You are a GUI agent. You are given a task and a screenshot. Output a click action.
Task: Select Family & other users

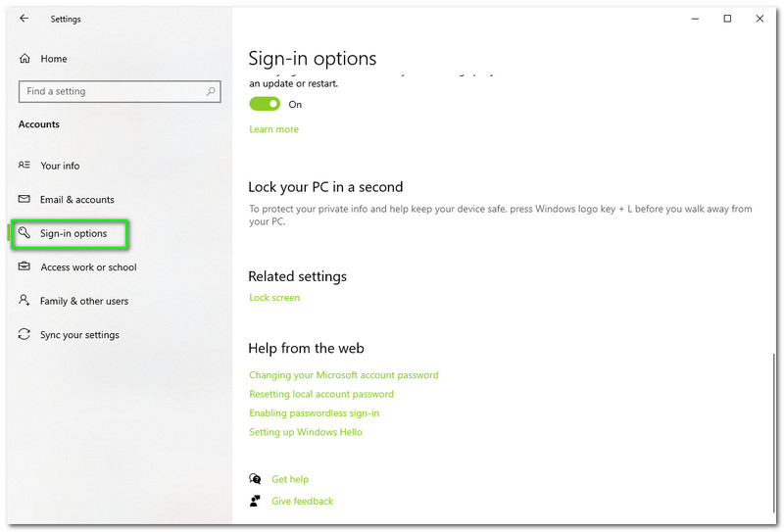(x=84, y=301)
